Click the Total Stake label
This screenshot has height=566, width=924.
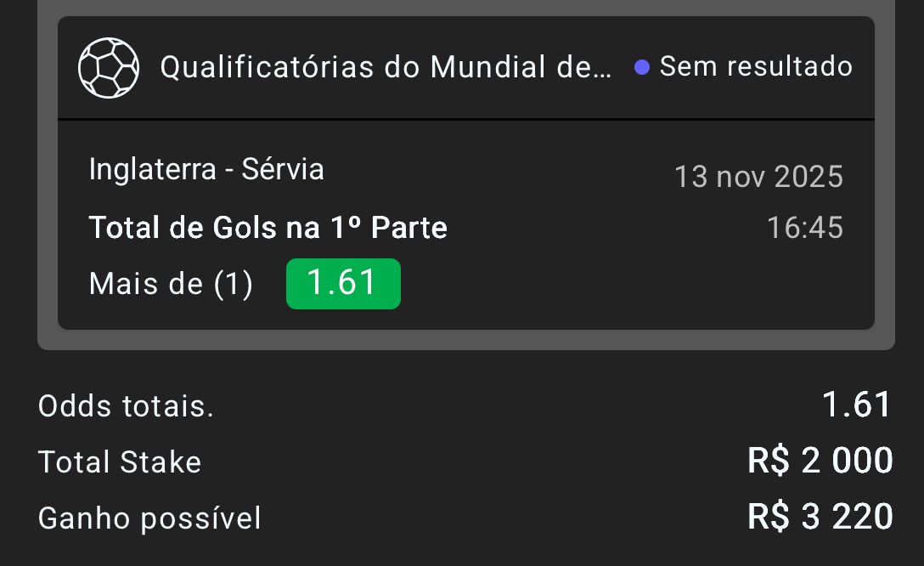[120, 462]
